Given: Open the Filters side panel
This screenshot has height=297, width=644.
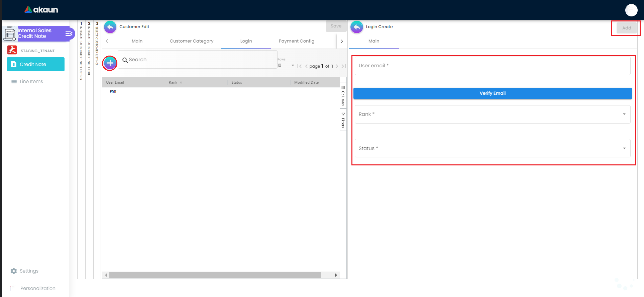Looking at the screenshot, I should [343, 120].
